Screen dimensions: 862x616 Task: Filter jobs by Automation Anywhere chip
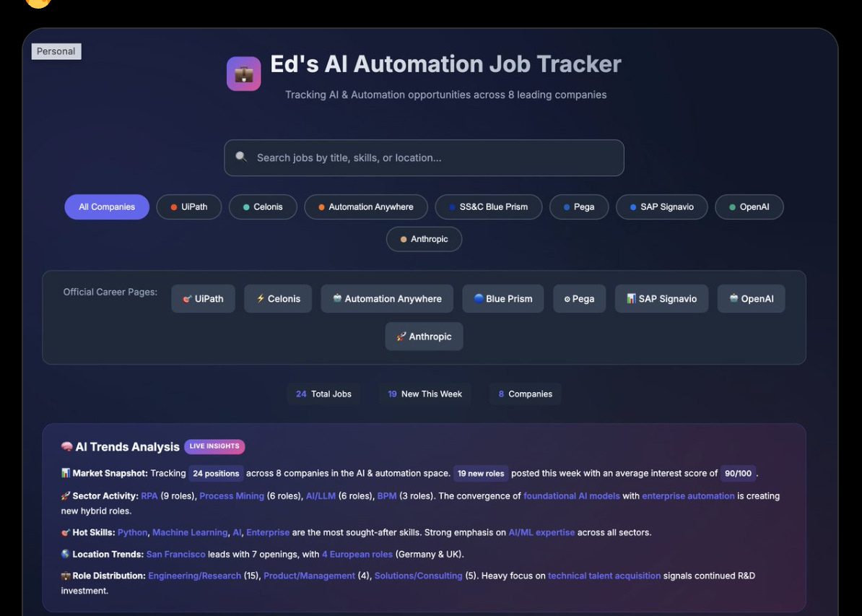(365, 207)
